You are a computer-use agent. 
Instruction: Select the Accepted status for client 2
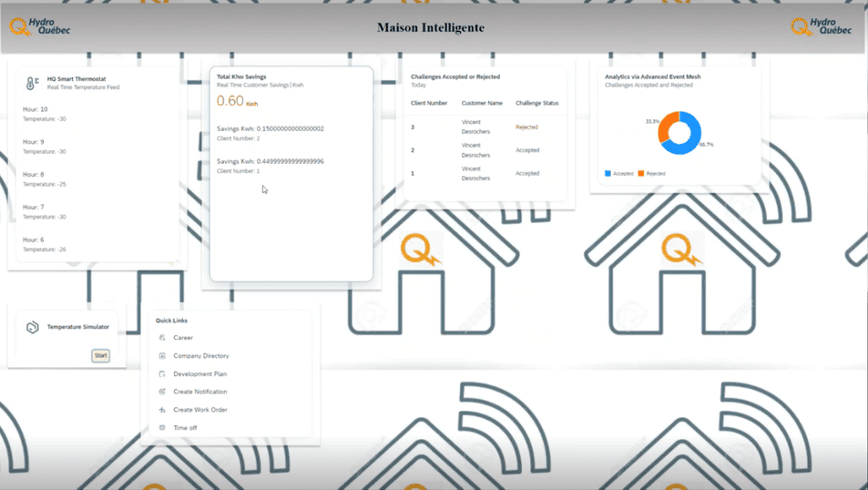[x=527, y=150]
